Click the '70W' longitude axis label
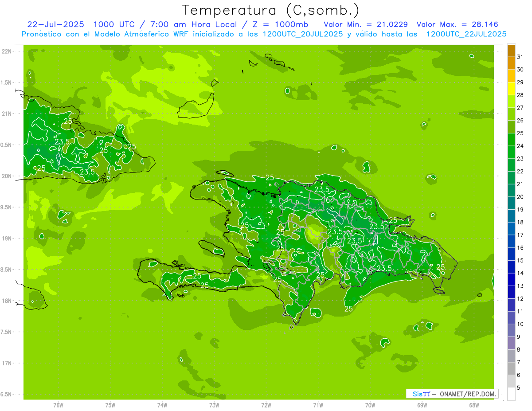This screenshot has width=532, height=411. pos(370,406)
